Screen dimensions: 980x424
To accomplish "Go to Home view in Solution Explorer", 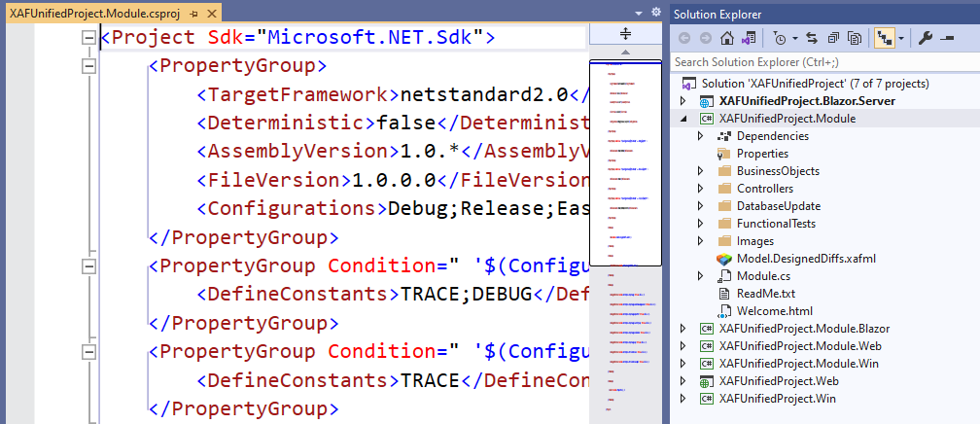I will pyautogui.click(x=726, y=39).
